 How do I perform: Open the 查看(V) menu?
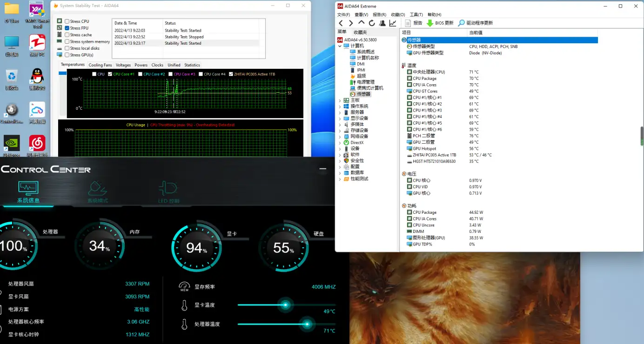tap(361, 14)
